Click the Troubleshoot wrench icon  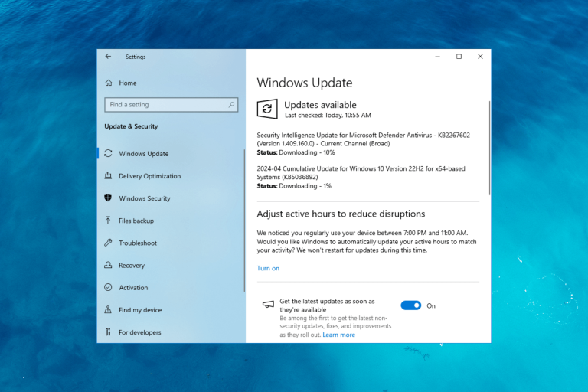[x=108, y=243]
